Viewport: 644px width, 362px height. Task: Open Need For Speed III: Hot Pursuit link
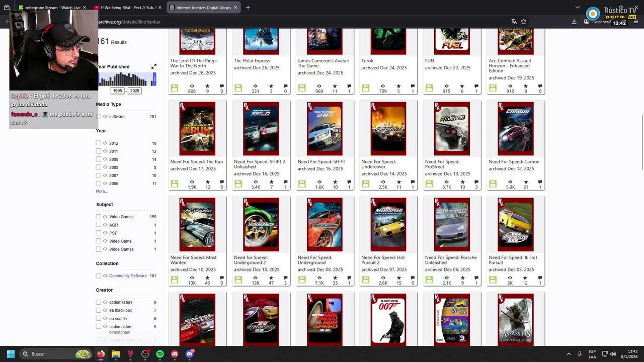click(513, 260)
